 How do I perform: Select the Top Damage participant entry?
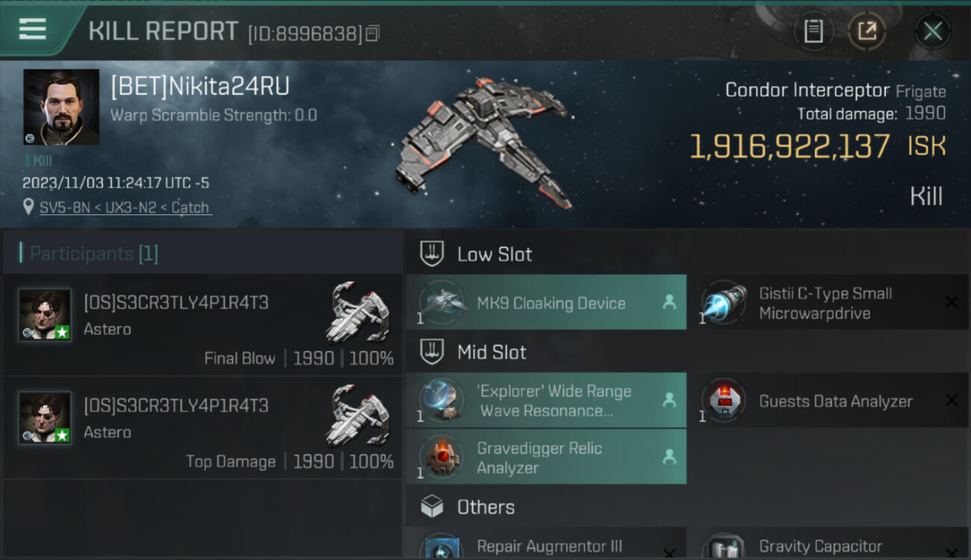tap(203, 428)
